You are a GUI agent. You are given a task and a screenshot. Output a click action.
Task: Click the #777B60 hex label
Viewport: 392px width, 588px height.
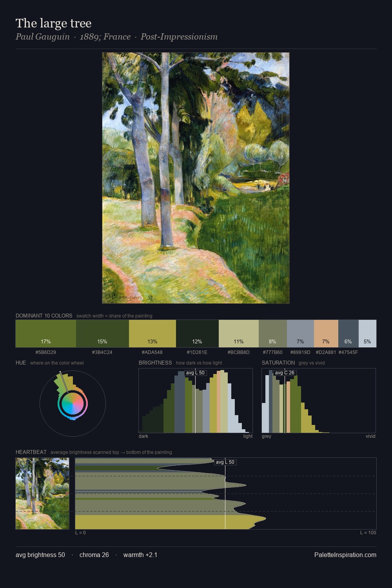tap(273, 352)
